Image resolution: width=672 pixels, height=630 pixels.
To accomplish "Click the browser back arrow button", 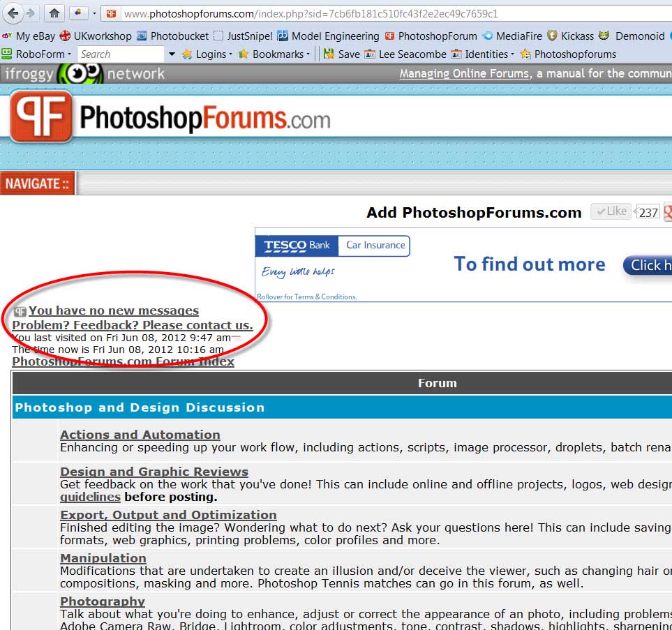I will pyautogui.click(x=13, y=13).
